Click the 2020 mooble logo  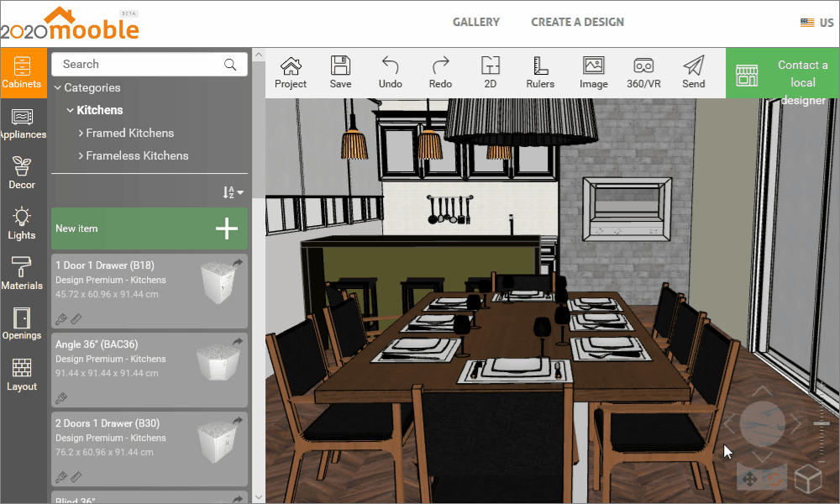click(70, 24)
